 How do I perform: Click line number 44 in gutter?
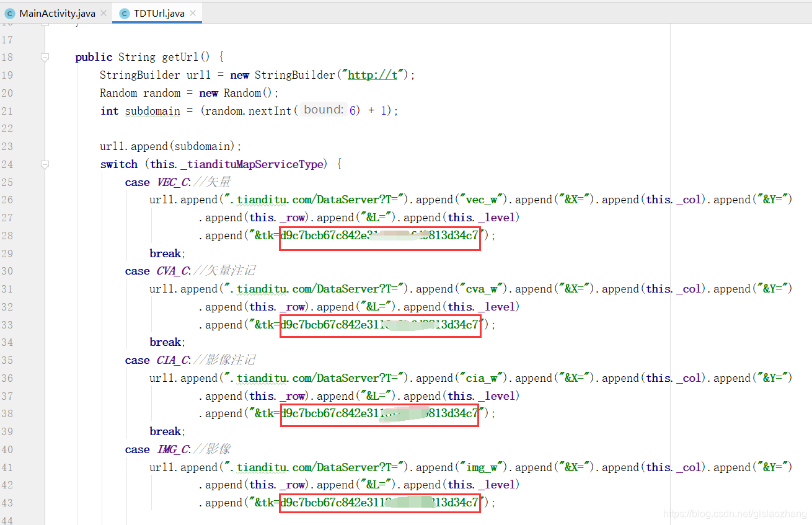click(7, 520)
